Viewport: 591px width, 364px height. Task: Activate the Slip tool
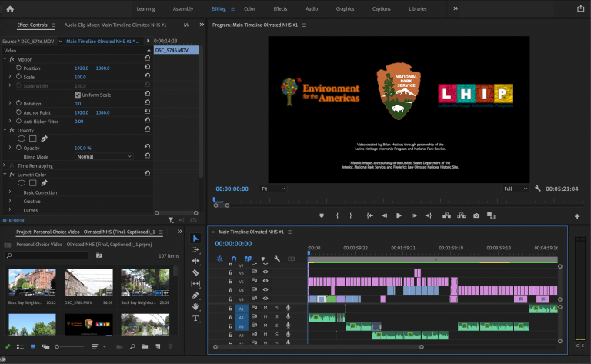tap(195, 284)
